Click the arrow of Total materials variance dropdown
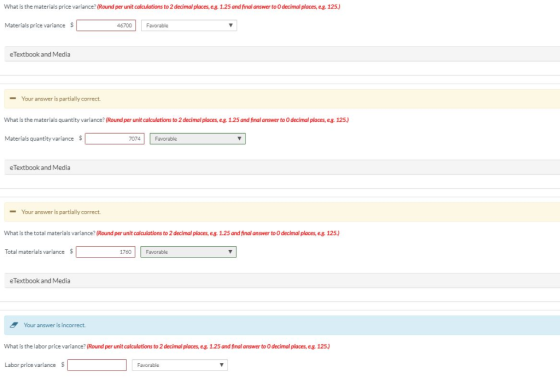Viewport: 560px width, 379px height. [230, 252]
